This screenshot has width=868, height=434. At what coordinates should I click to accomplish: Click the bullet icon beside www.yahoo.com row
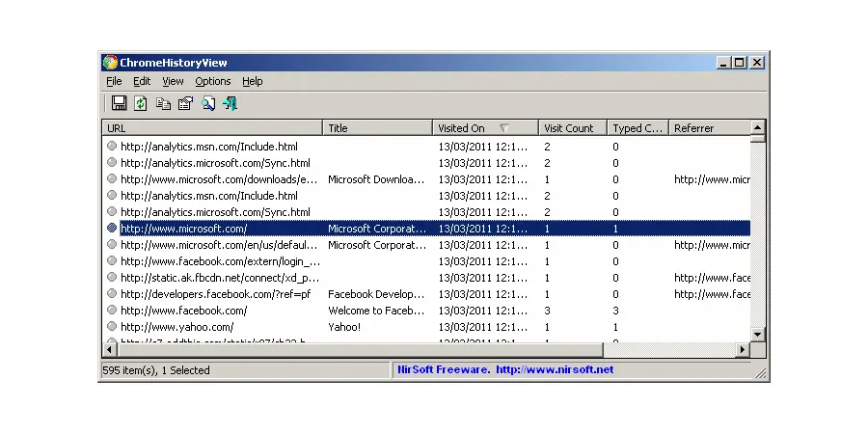[112, 327]
